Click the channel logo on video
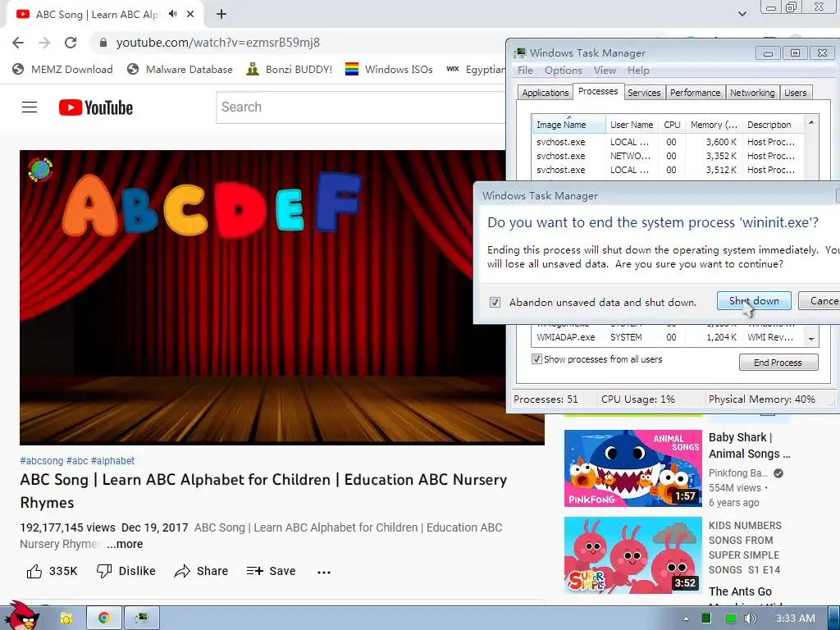840x630 pixels. tap(40, 170)
